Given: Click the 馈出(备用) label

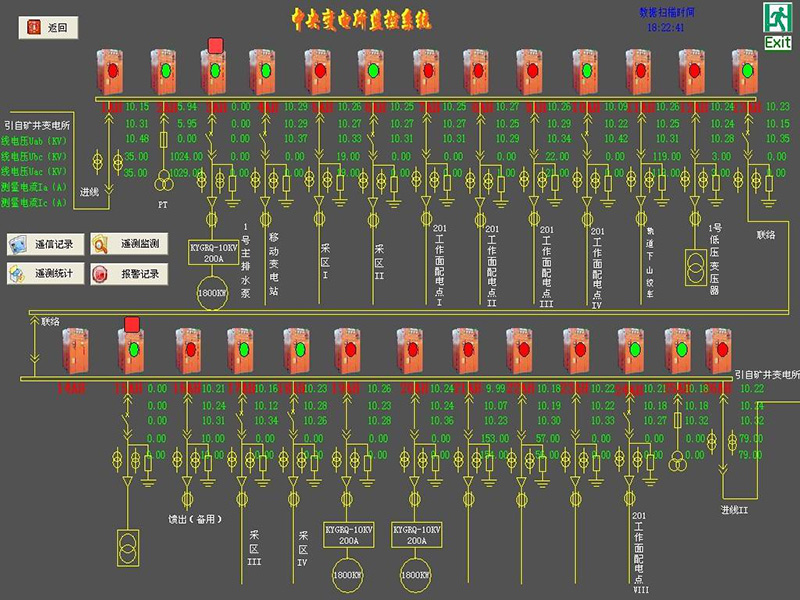Looking at the screenshot, I should (x=195, y=519).
